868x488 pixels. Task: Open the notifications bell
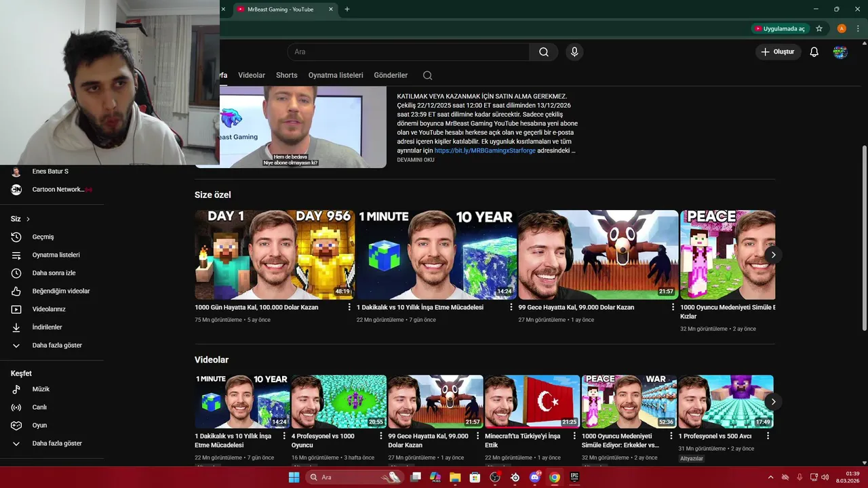click(x=814, y=52)
